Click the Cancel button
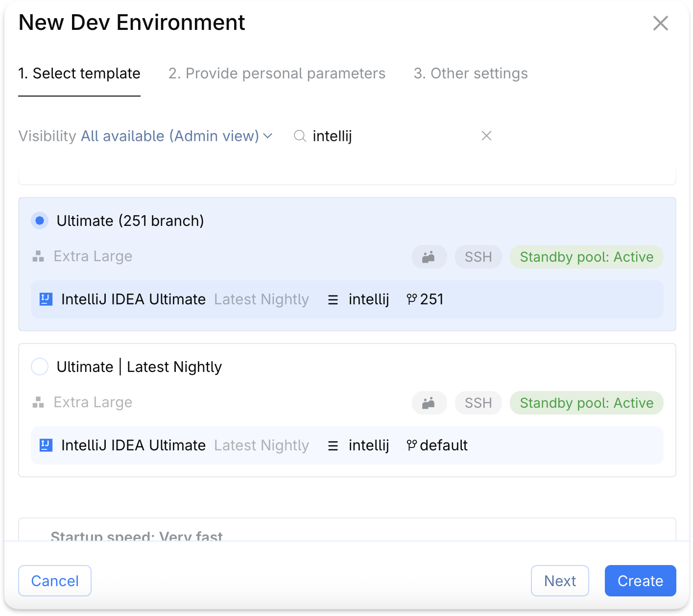This screenshot has height=616, width=693. coord(55,581)
